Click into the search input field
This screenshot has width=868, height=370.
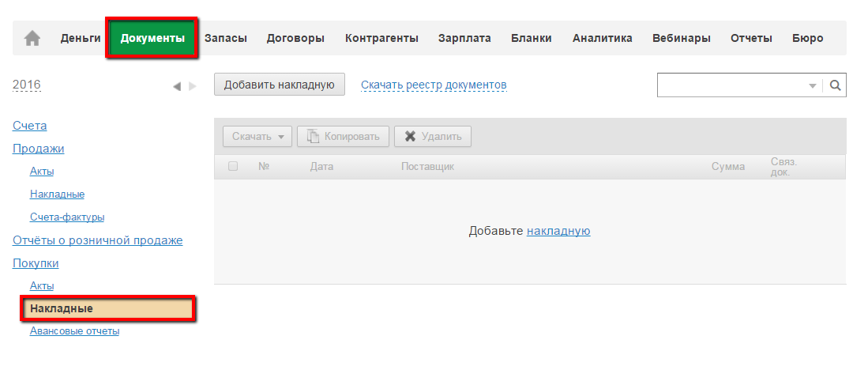731,85
